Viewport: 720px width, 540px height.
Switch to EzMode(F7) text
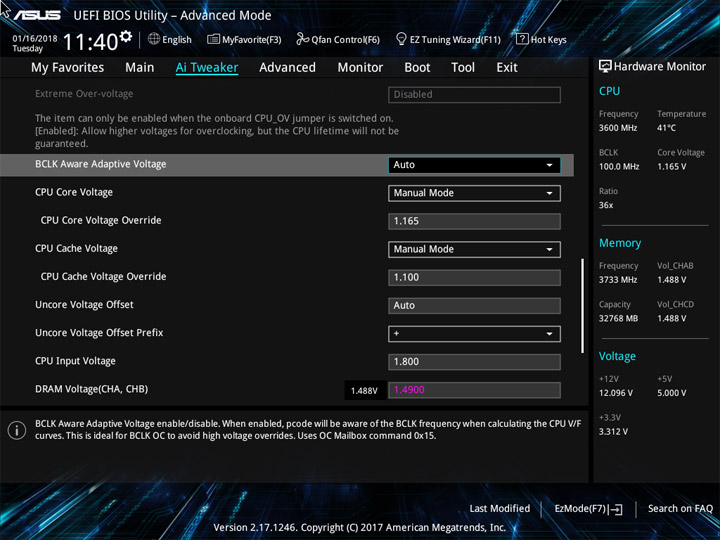coord(580,508)
